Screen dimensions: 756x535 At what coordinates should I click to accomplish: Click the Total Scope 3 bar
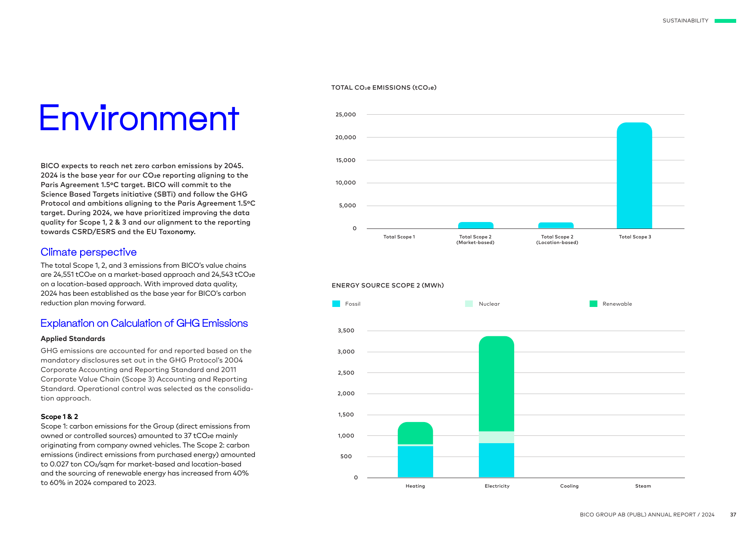(634, 175)
